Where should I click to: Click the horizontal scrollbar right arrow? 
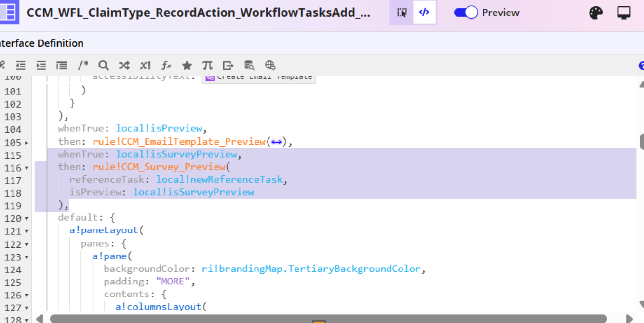[x=629, y=319]
